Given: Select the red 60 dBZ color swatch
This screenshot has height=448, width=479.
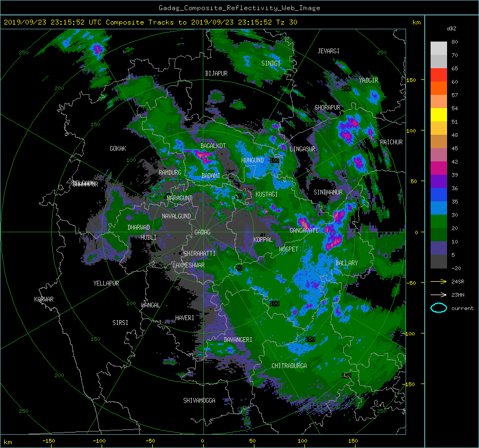Looking at the screenshot, I should [x=439, y=75].
